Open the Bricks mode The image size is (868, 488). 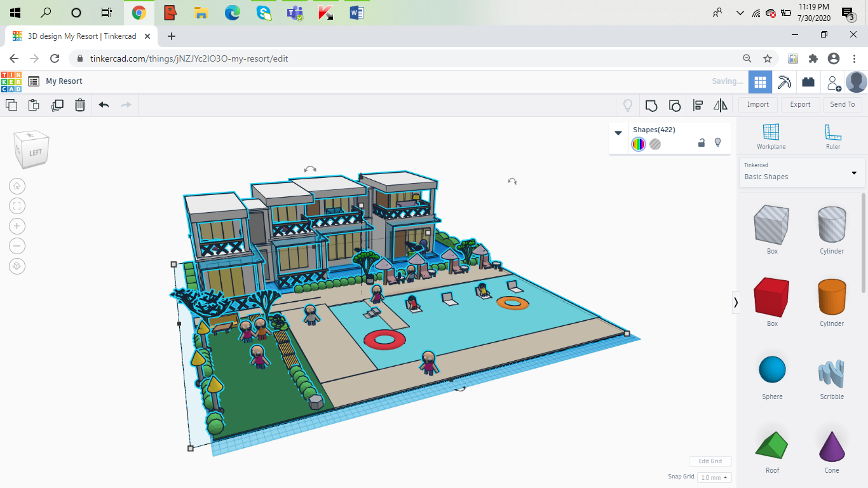pos(808,81)
